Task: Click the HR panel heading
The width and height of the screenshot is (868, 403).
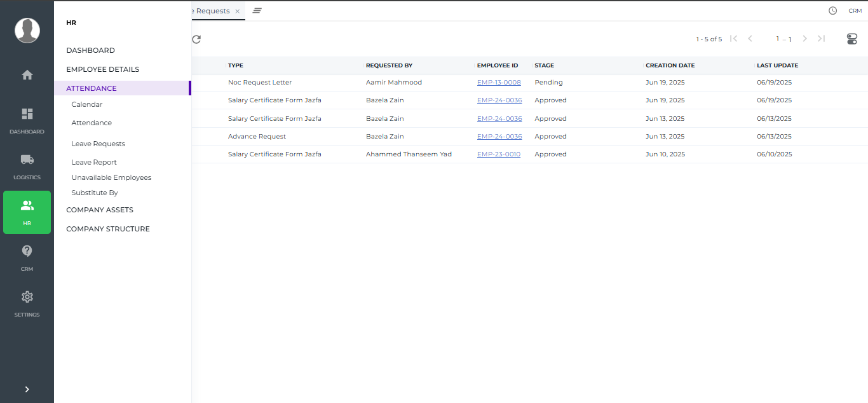Action: [71, 23]
